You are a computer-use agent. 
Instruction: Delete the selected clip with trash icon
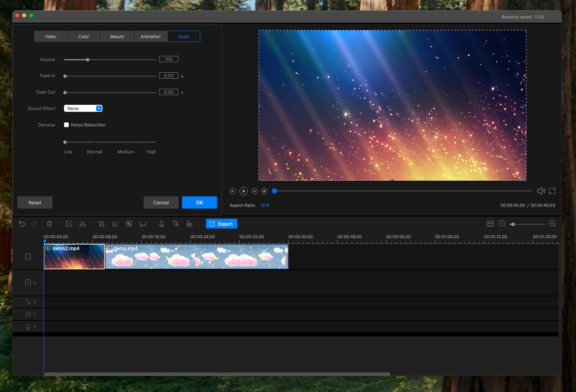coord(49,224)
